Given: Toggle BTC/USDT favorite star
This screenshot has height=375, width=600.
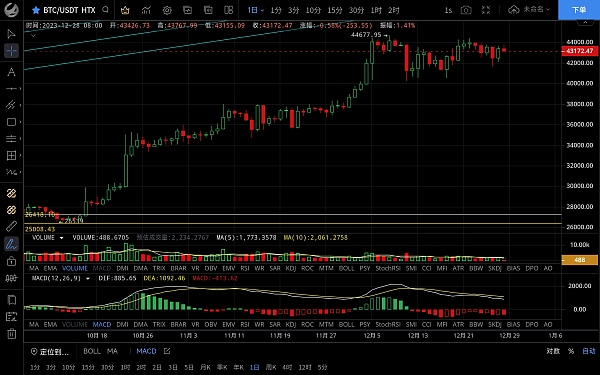Looking at the screenshot, I should coord(36,10).
